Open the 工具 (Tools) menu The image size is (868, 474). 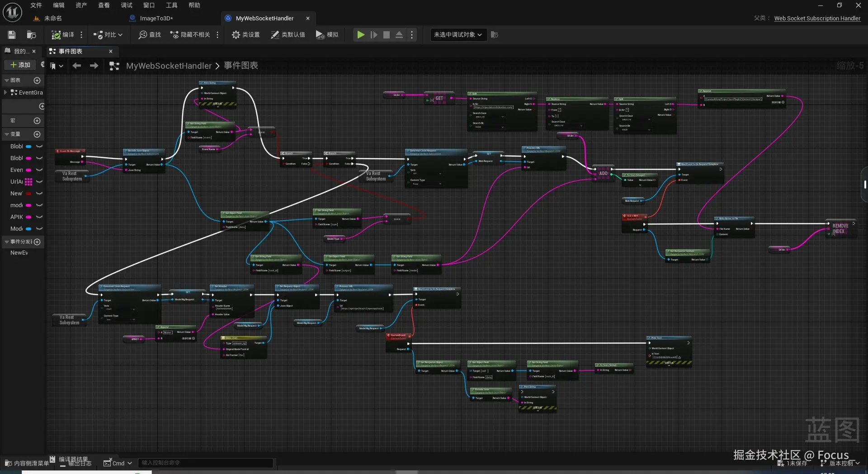coord(171,5)
